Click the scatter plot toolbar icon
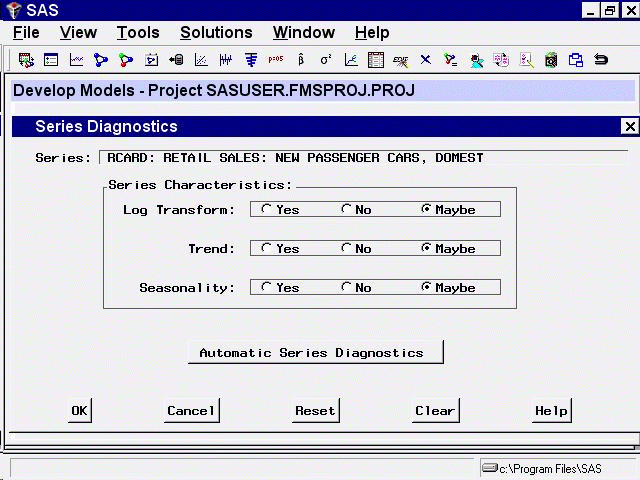The image size is (640, 480). click(201, 60)
